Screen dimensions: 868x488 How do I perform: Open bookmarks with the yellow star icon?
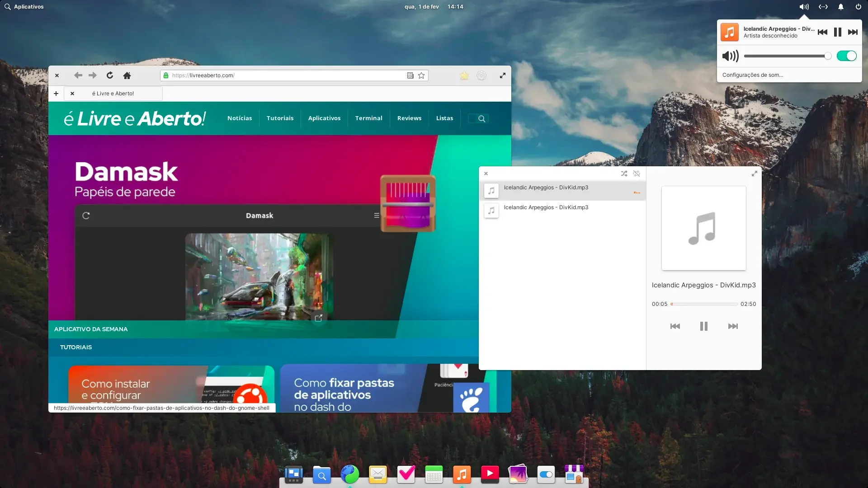464,75
